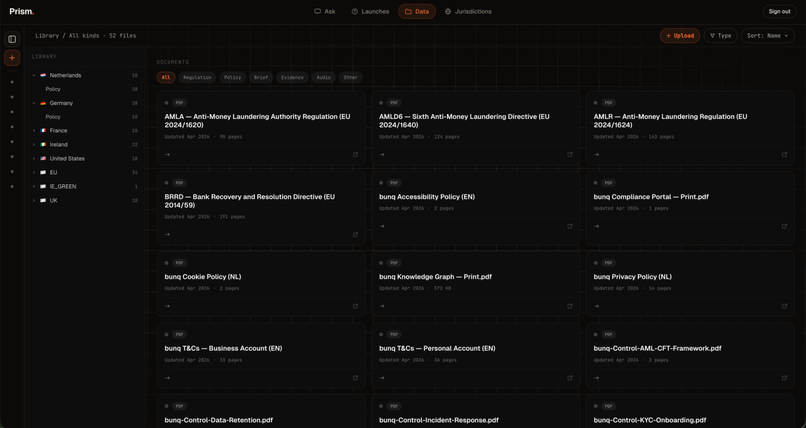Click external-open icon on AMLA Authority Regulation card
The image size is (806, 428).
pos(355,155)
